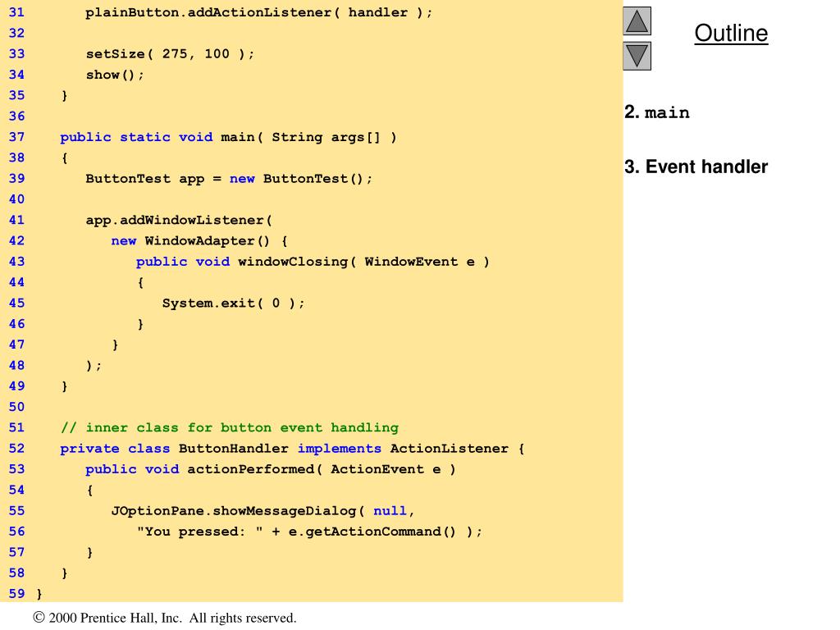The width and height of the screenshot is (840, 630).
Task: Click the line number 50
Action: click(16, 407)
